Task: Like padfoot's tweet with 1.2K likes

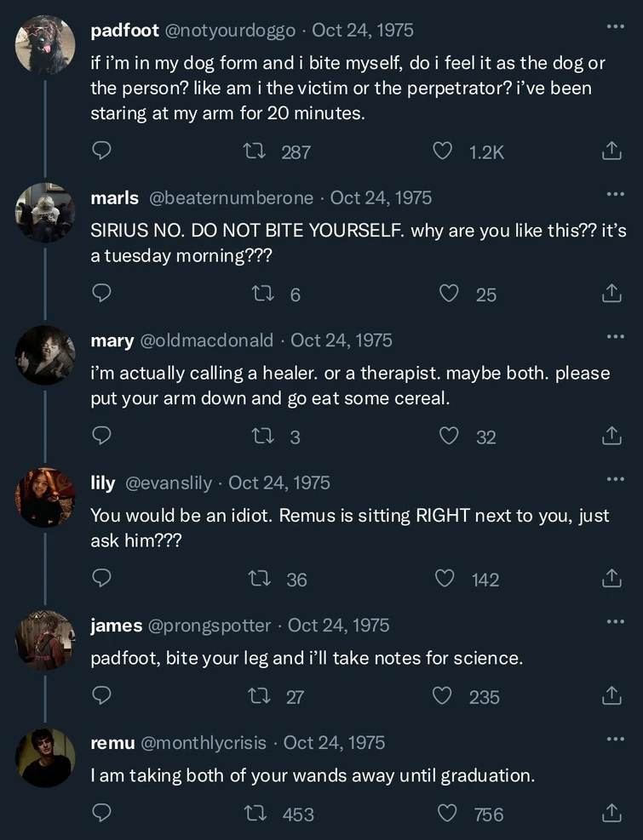Action: (443, 151)
